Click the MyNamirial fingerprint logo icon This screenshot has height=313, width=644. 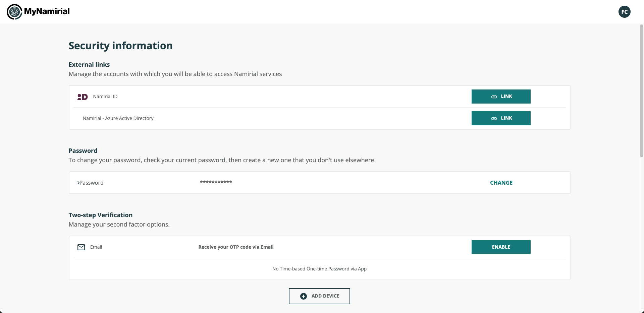14,12
